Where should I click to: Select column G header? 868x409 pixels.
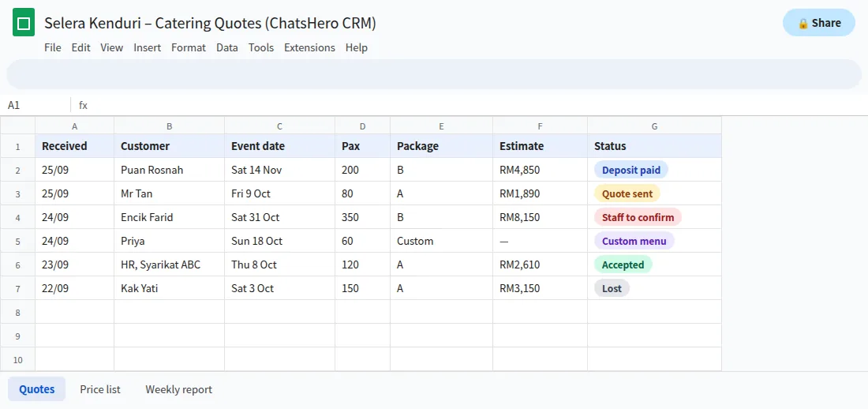654,126
